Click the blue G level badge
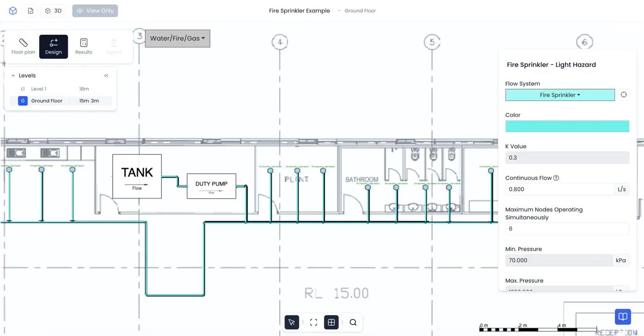The height and width of the screenshot is (336, 644). pos(22,101)
